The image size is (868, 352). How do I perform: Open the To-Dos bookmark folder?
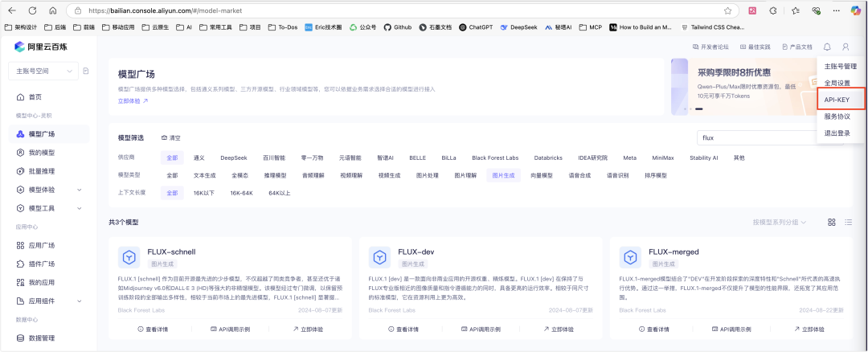click(282, 27)
